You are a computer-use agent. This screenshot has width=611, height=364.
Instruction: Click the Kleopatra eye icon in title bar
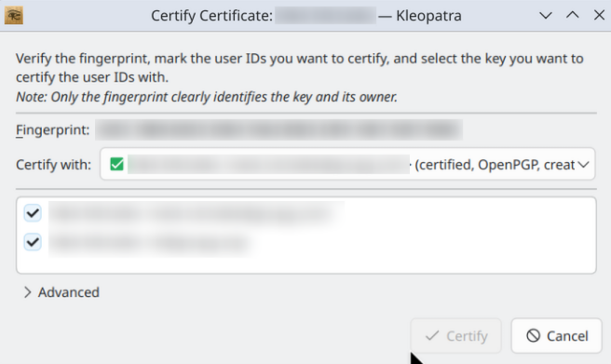[x=14, y=16]
